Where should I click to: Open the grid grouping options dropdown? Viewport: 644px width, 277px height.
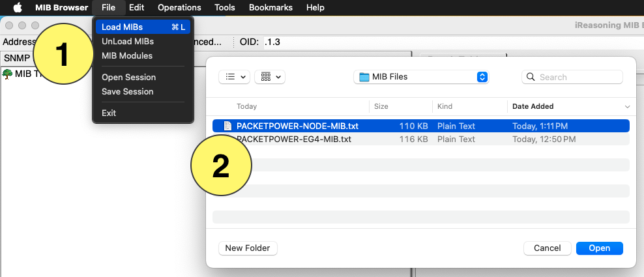coord(270,76)
